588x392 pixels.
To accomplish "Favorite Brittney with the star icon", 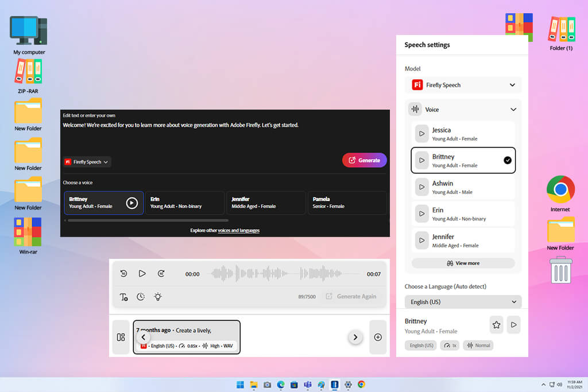I will pos(497,325).
